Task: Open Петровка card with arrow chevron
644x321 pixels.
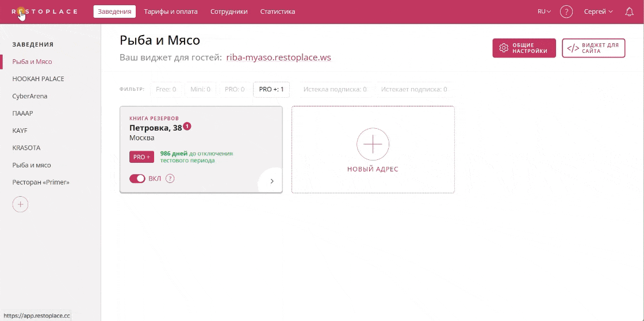Action: tap(272, 181)
